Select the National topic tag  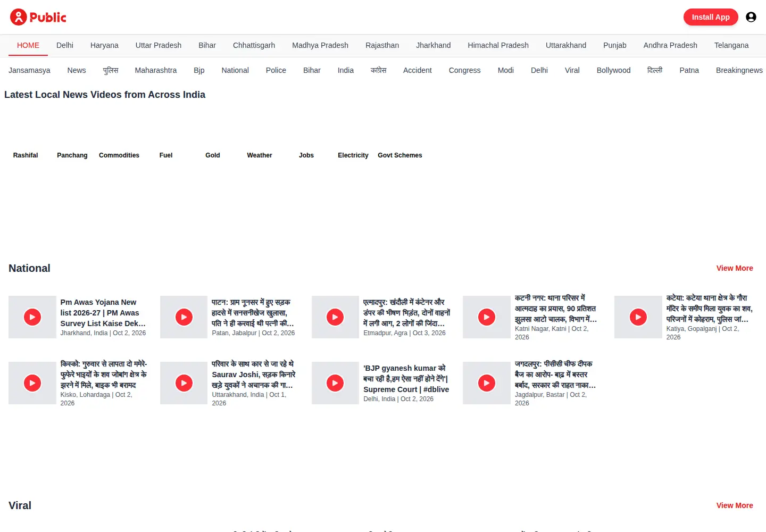[x=235, y=70]
